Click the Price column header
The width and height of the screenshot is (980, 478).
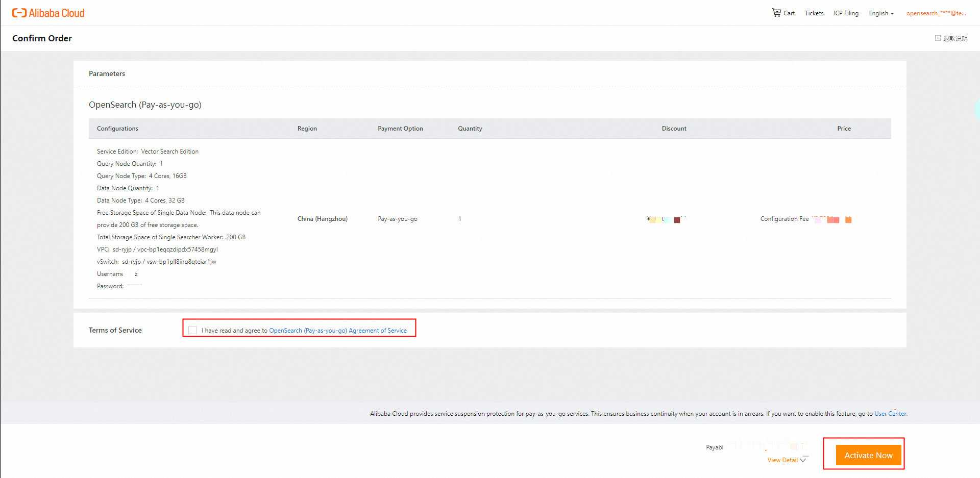[x=844, y=129]
